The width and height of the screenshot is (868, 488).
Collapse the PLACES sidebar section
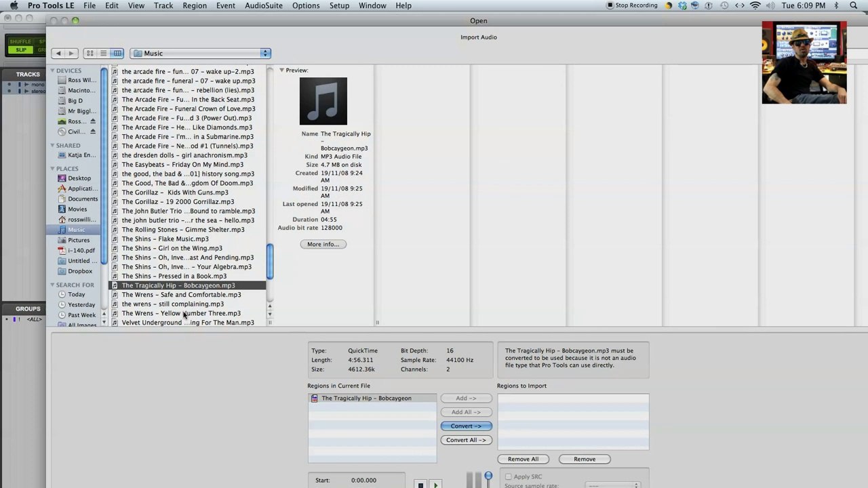pos(52,169)
